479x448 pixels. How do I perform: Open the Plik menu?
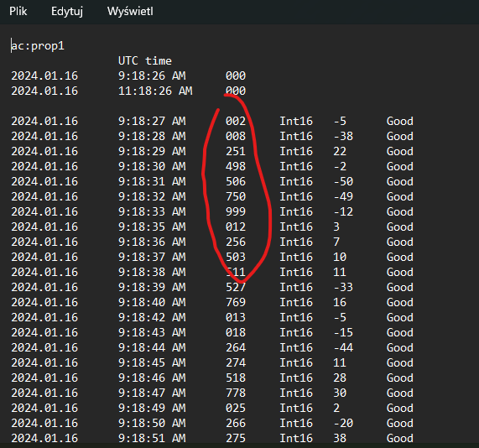[18, 11]
